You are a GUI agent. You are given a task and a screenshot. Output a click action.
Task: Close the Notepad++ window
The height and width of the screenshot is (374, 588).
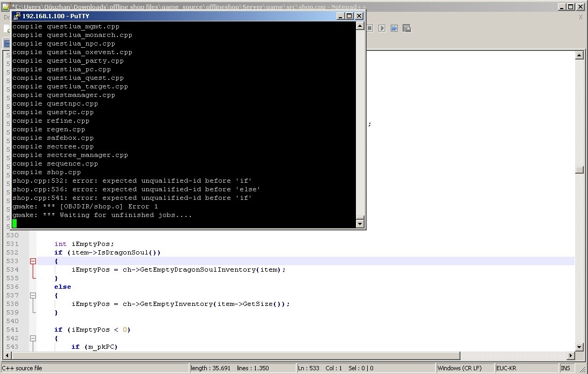580,7
